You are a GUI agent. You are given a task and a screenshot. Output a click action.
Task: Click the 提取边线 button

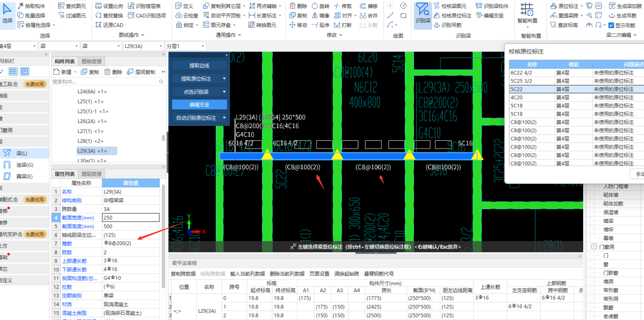point(199,65)
